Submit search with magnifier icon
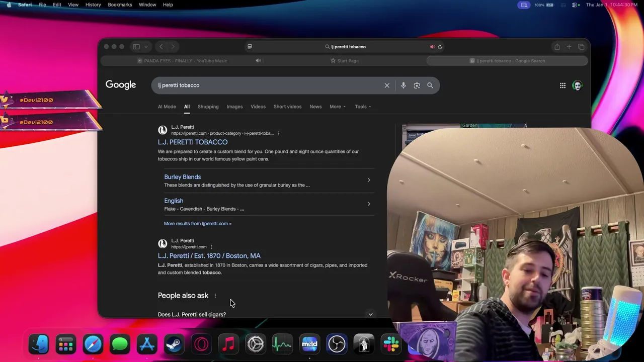Viewport: 644px width, 362px height. point(430,85)
